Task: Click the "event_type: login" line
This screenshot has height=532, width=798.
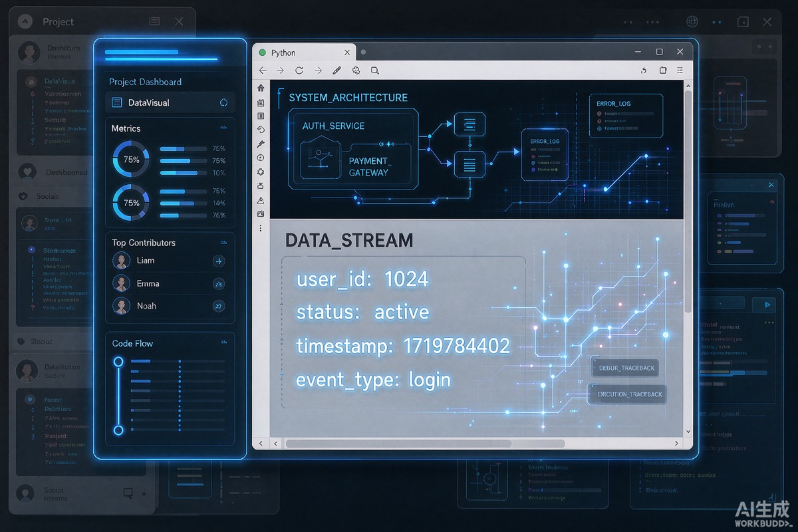Action: (373, 380)
